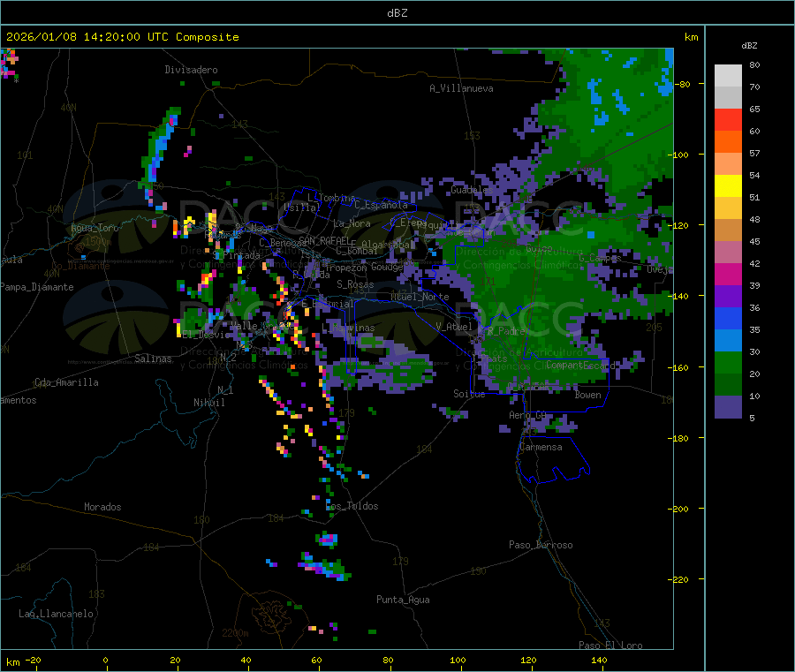Click the Lag.Llancanelo label
795x672 pixels.
[57, 614]
